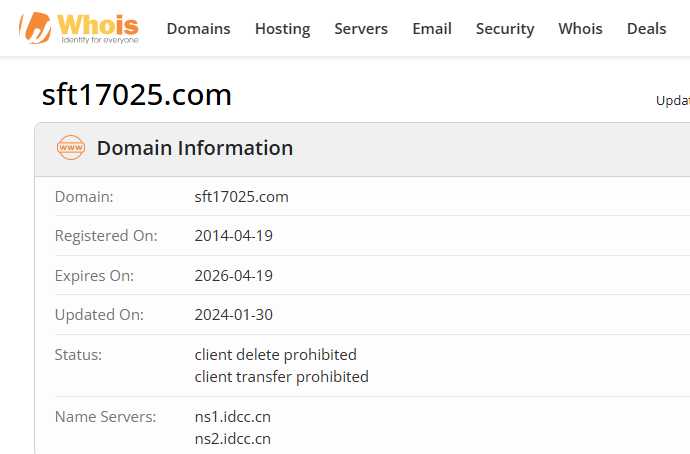Click the client delete prohibited status
The height and width of the screenshot is (454, 690).
pyautogui.click(x=275, y=355)
